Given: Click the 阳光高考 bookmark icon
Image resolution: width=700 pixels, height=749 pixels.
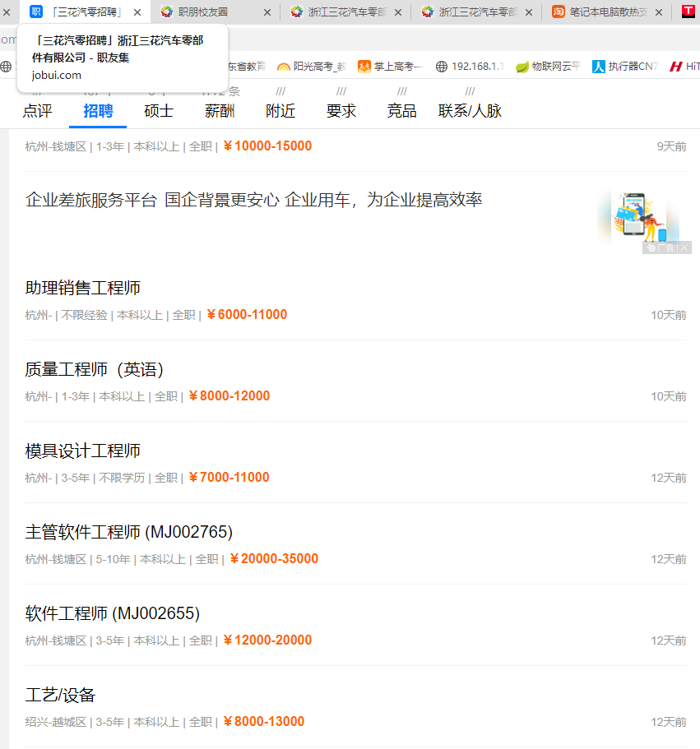Looking at the screenshot, I should click(x=284, y=67).
